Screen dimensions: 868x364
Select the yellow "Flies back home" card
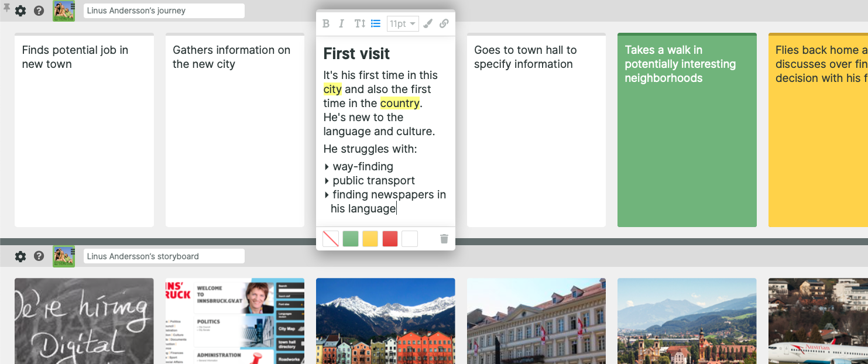(818, 130)
